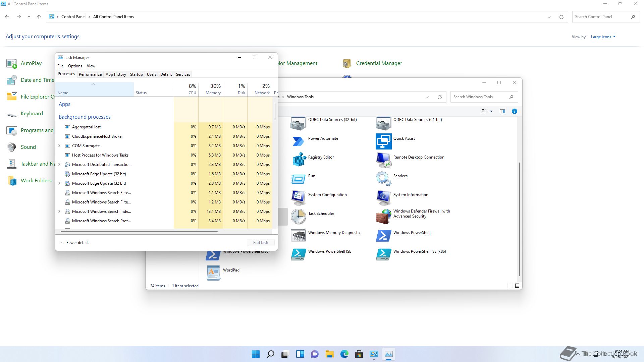This screenshot has height=362, width=644.
Task: Open Work Folders in Control Panel
Action: tap(36, 181)
